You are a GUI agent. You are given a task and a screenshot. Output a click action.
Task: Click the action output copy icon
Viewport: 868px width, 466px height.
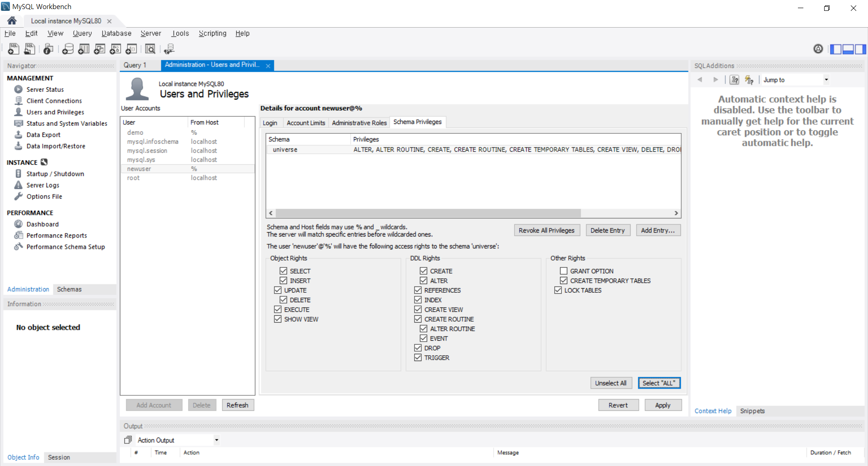click(x=128, y=440)
